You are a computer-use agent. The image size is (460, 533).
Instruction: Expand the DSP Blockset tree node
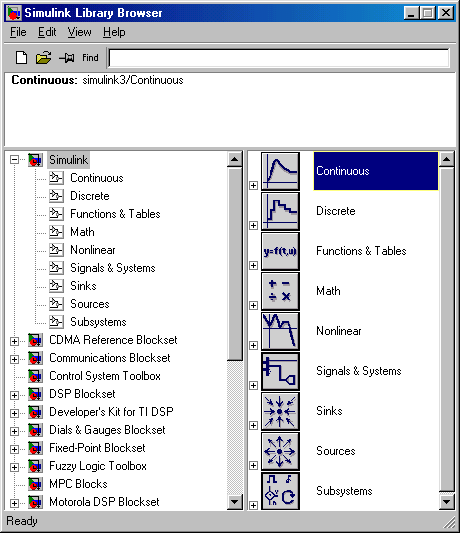point(14,395)
